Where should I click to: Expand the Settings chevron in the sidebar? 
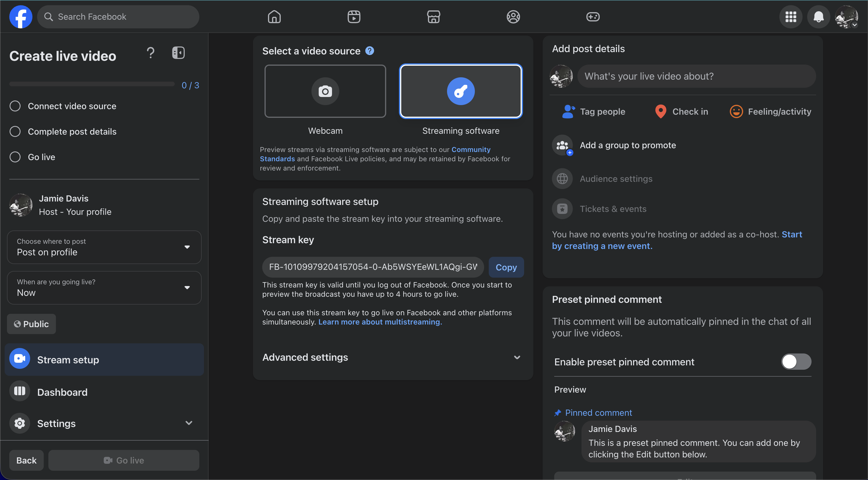coord(189,423)
